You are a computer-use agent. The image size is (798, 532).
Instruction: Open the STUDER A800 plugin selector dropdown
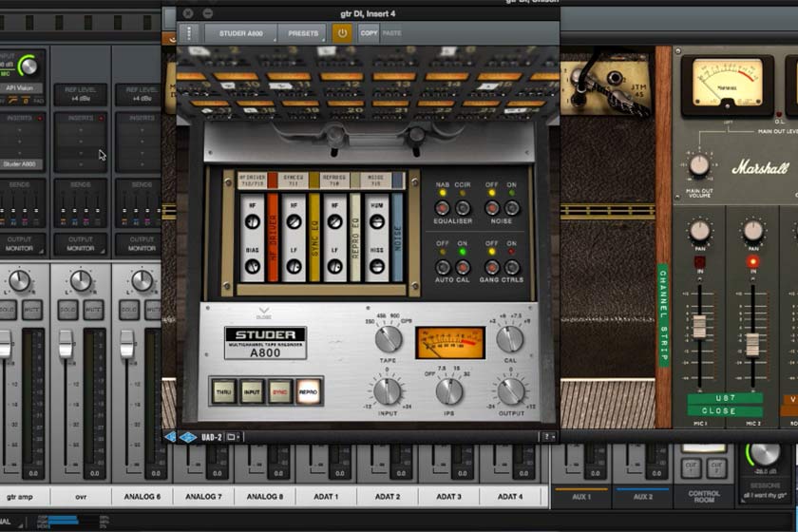tap(240, 33)
